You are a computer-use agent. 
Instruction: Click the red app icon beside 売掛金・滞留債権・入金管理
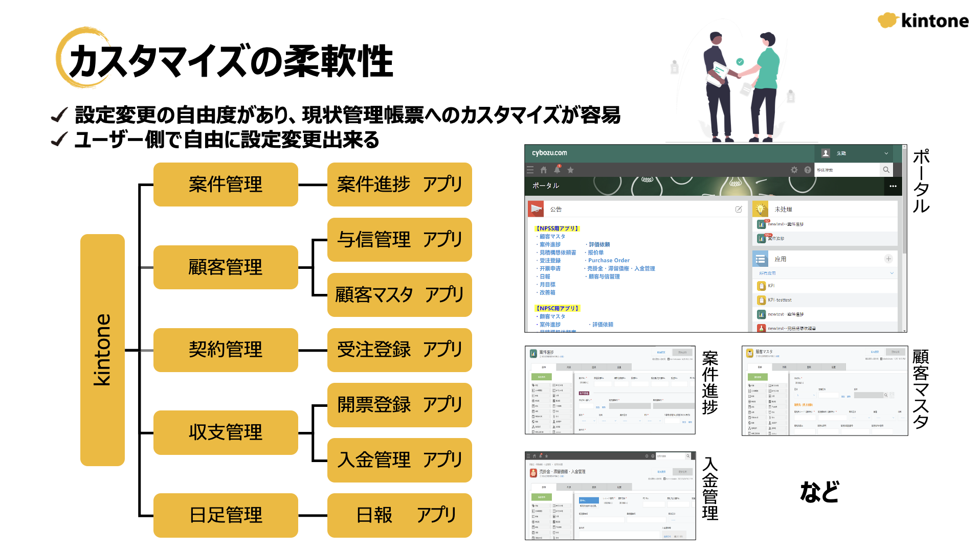(x=533, y=473)
